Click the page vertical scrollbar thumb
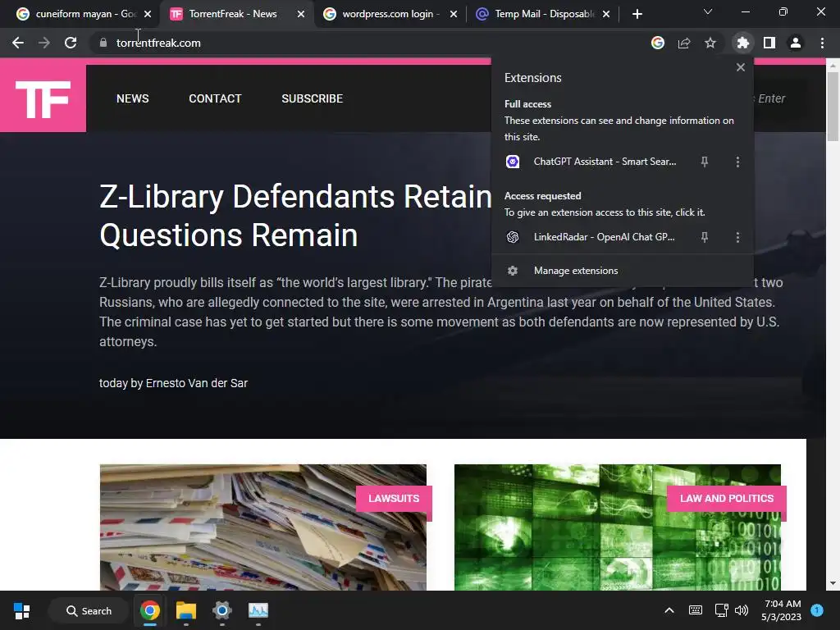 [x=833, y=106]
